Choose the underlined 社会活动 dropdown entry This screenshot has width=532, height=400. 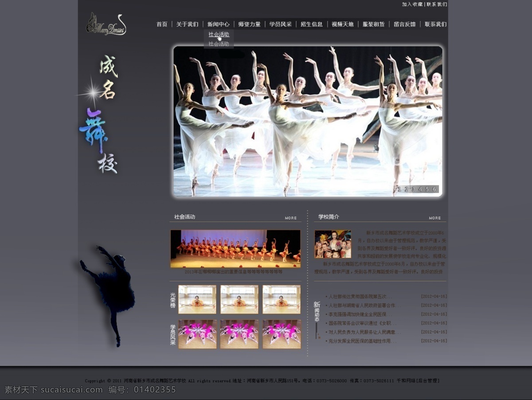pyautogui.click(x=219, y=35)
